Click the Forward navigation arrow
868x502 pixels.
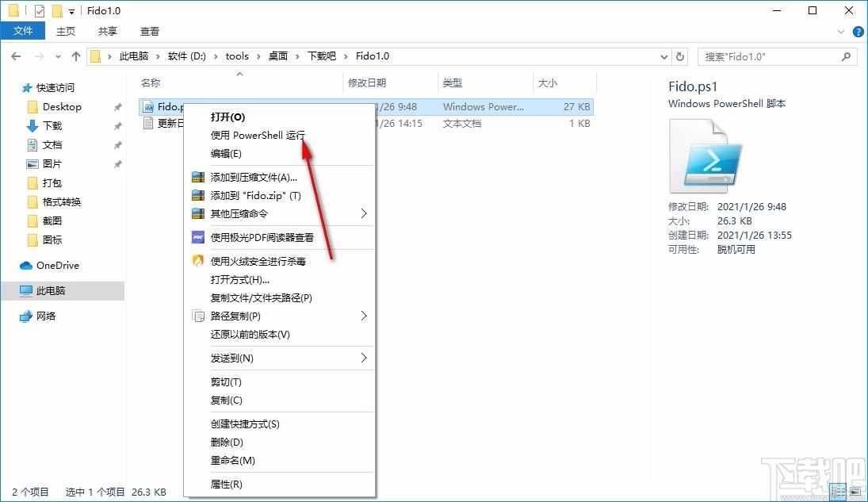click(x=40, y=56)
